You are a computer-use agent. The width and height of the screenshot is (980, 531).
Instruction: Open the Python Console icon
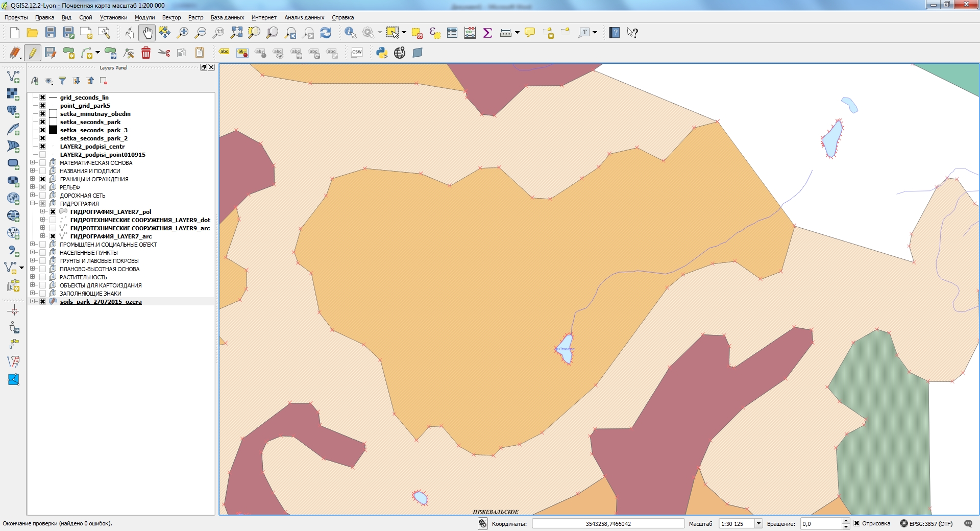tap(382, 52)
